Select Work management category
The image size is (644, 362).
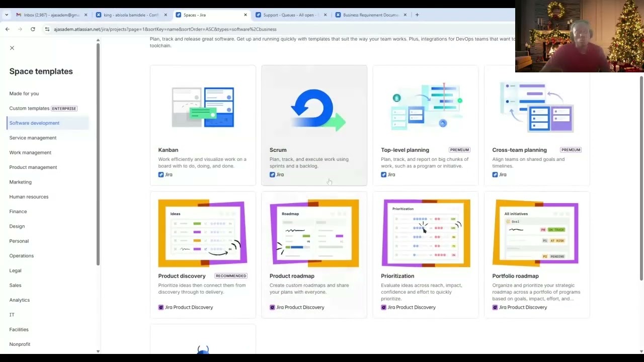click(30, 152)
